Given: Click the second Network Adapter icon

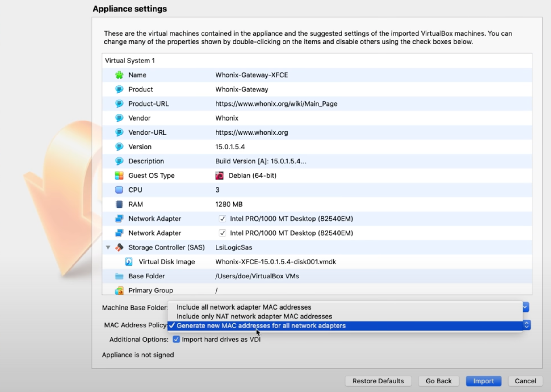Looking at the screenshot, I should coord(119,233).
